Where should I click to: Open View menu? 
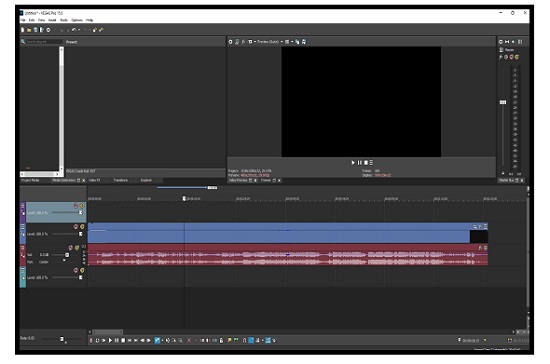(41, 20)
